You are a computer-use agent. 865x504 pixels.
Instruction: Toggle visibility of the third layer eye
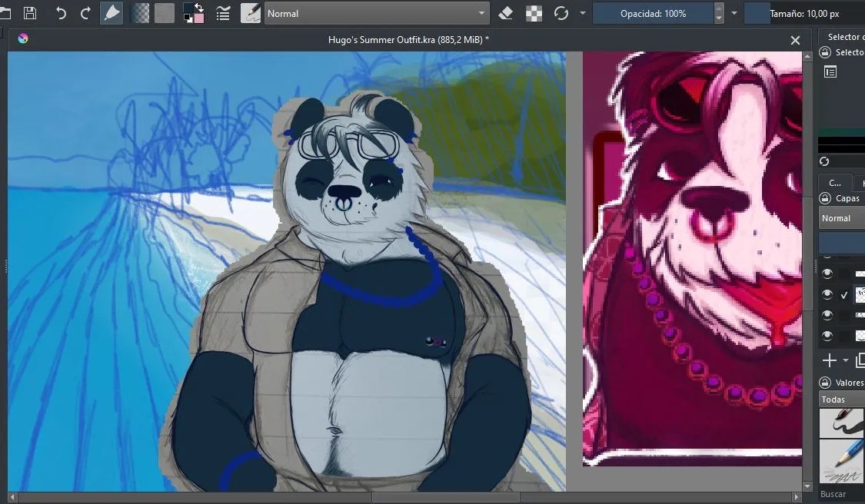click(x=827, y=315)
